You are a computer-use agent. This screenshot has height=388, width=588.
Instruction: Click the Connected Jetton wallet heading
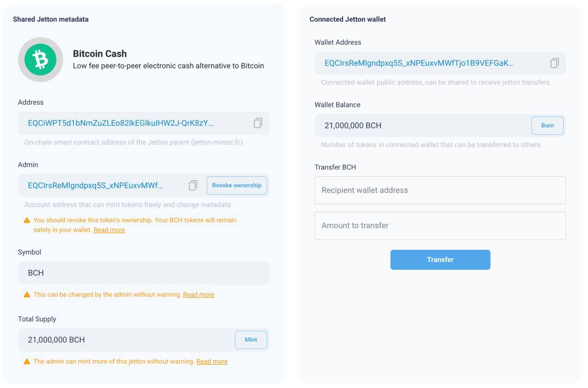pyautogui.click(x=348, y=19)
